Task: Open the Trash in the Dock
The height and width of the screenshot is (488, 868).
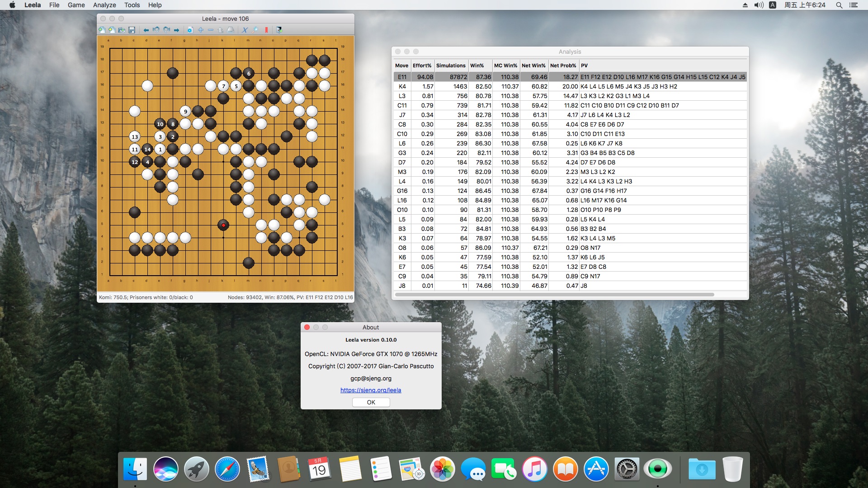Action: 732,469
